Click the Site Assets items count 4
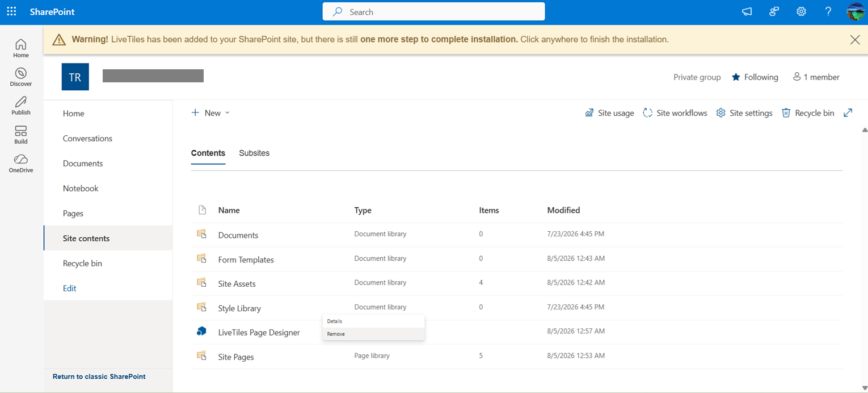The image size is (868, 393). click(481, 282)
